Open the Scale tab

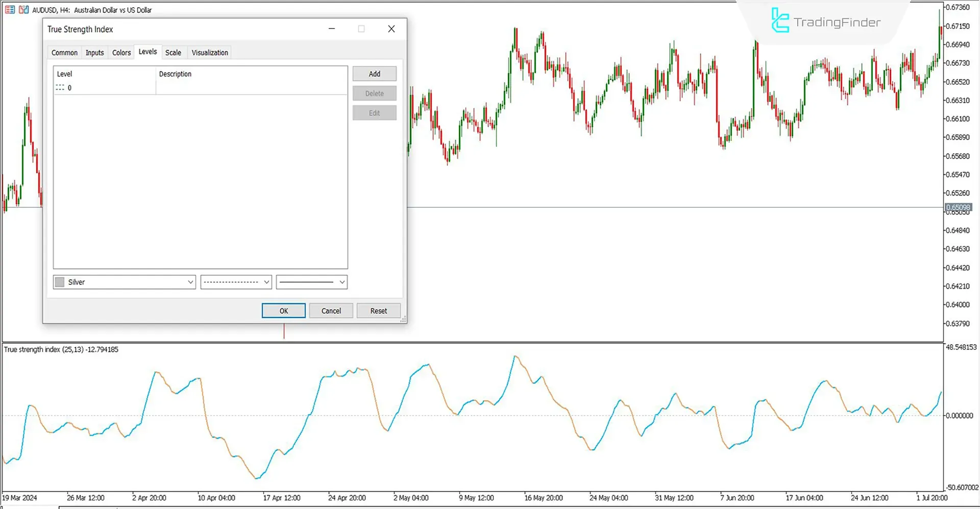coord(173,52)
